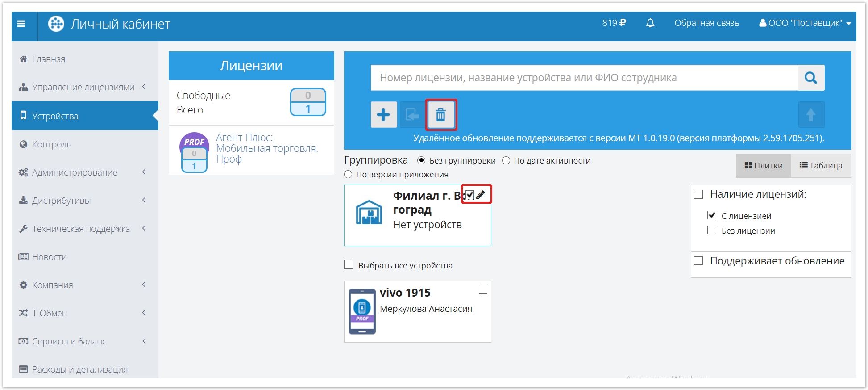Viewport: 868px width, 390px height.
Task: Open Контроль in sidebar
Action: [51, 144]
